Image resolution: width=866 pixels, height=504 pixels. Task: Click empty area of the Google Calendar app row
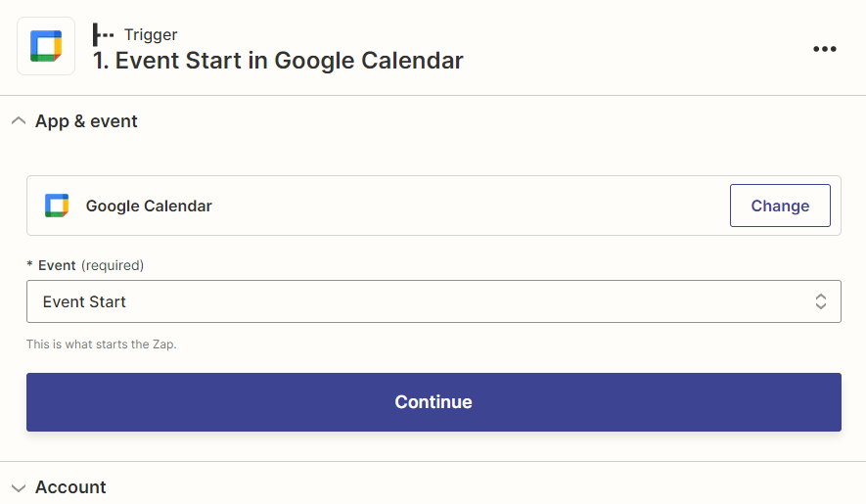click(x=470, y=206)
